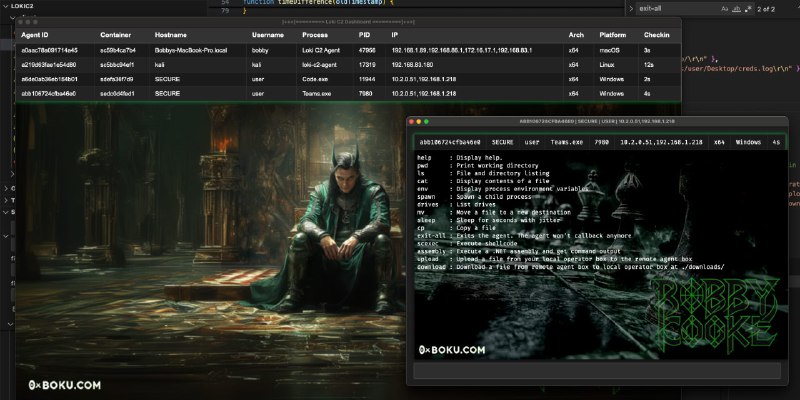This screenshot has width=800, height=400.
Task: Click PID 7980 in the agent terminal header
Action: (x=602, y=142)
